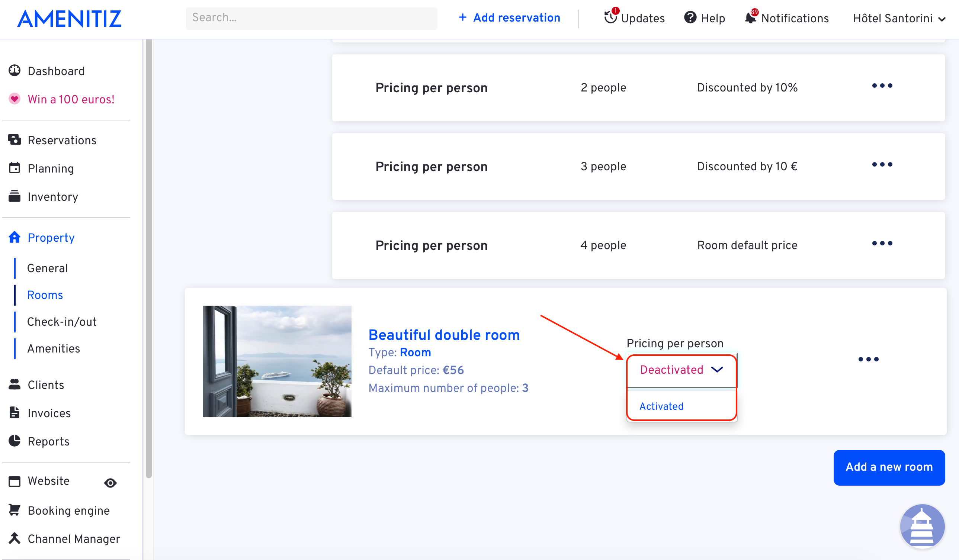Click the Reservations icon in sidebar
The image size is (959, 560).
pyautogui.click(x=15, y=140)
